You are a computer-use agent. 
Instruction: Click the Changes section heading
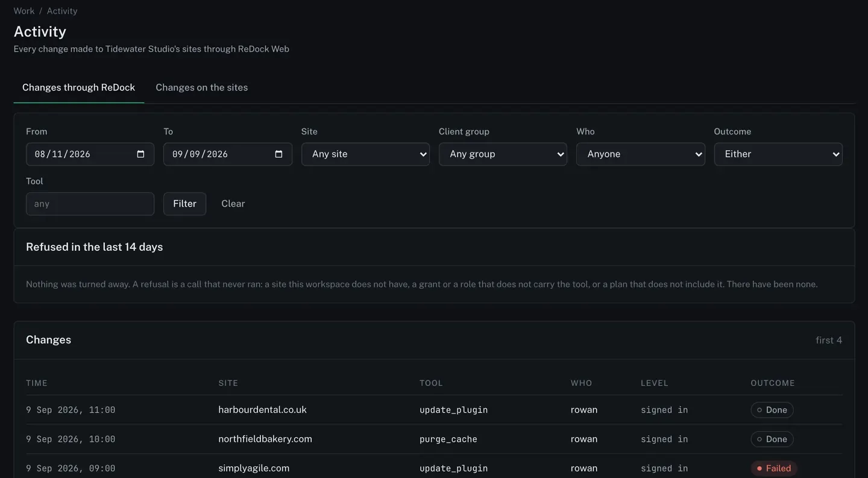pos(49,340)
